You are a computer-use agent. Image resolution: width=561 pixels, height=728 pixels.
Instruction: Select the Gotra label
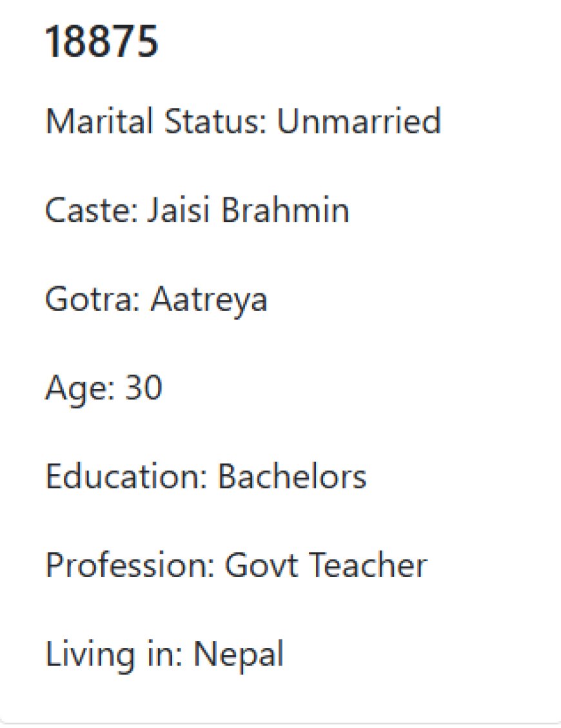pyautogui.click(x=93, y=299)
